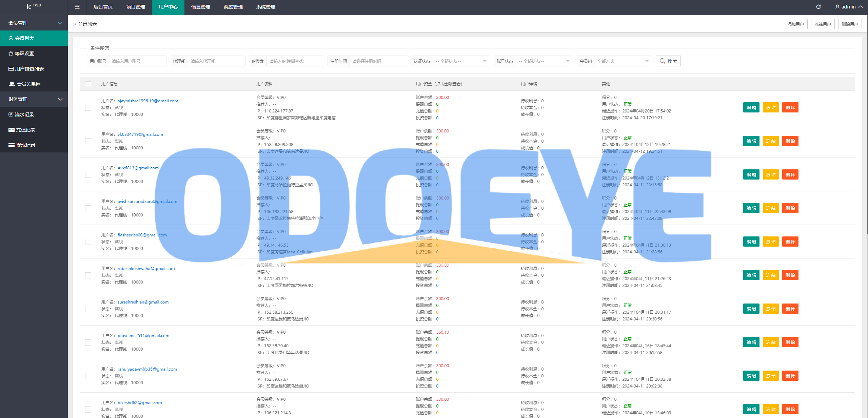Viewport: 868px width, 418px height.
Task: Toggle the sidebar collapse hamburger icon
Action: pyautogui.click(x=77, y=7)
